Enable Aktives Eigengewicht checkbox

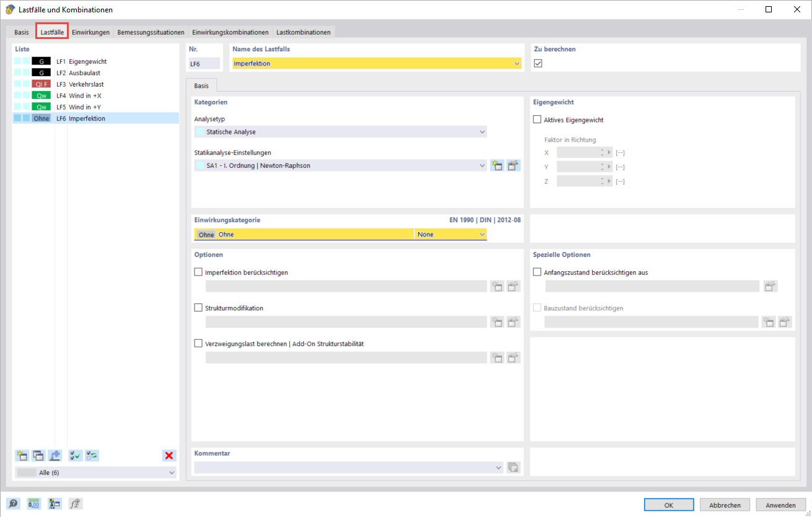pyautogui.click(x=537, y=119)
